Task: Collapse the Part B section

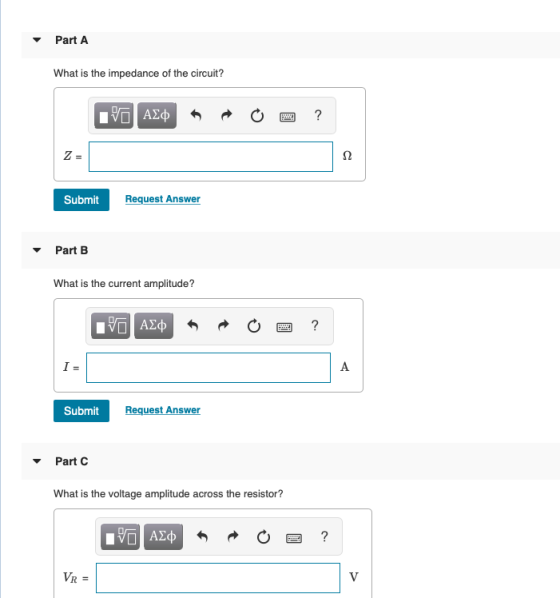Action: pyautogui.click(x=37, y=250)
